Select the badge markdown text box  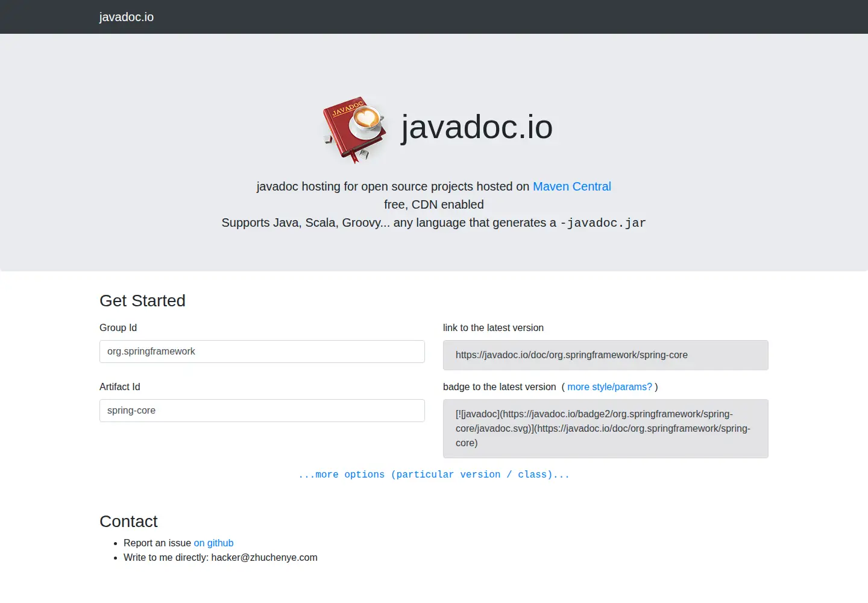pos(606,429)
